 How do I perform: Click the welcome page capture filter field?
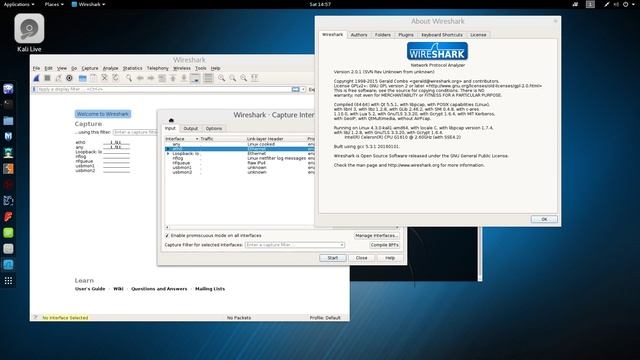pos(135,132)
